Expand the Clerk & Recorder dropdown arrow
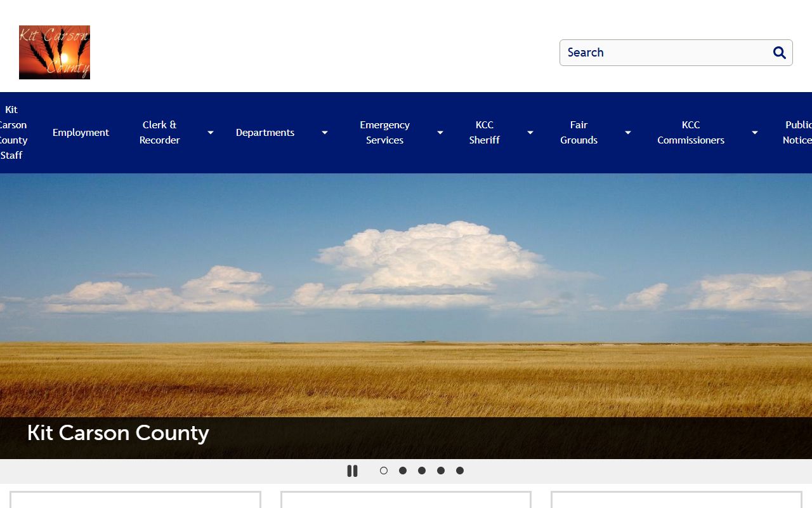 tap(211, 133)
